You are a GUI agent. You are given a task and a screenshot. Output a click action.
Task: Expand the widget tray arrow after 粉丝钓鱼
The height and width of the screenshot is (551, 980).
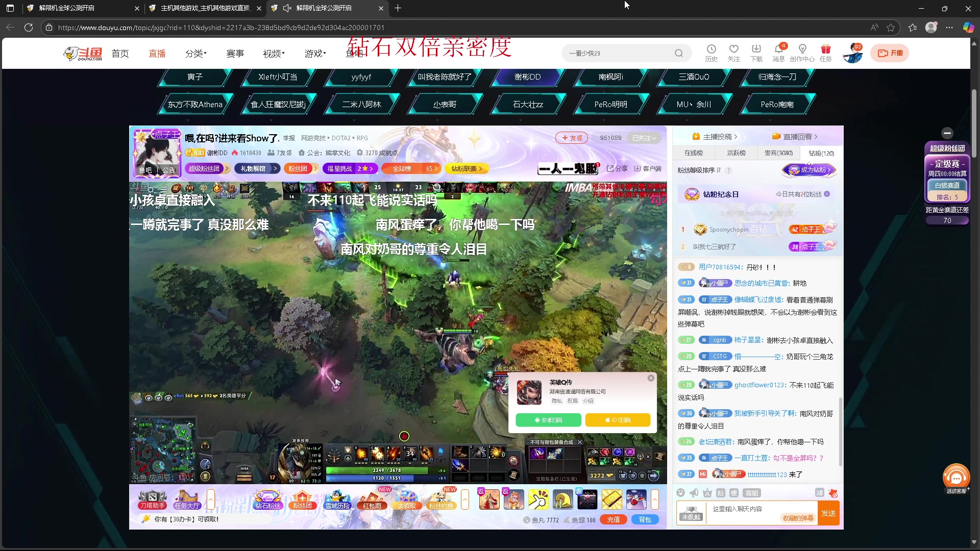tap(465, 499)
